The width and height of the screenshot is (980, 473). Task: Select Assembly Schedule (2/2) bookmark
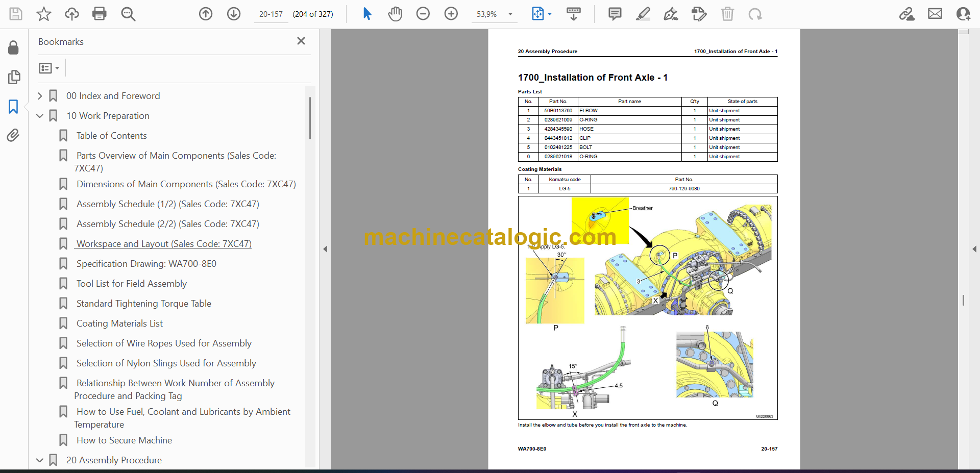coord(167,224)
